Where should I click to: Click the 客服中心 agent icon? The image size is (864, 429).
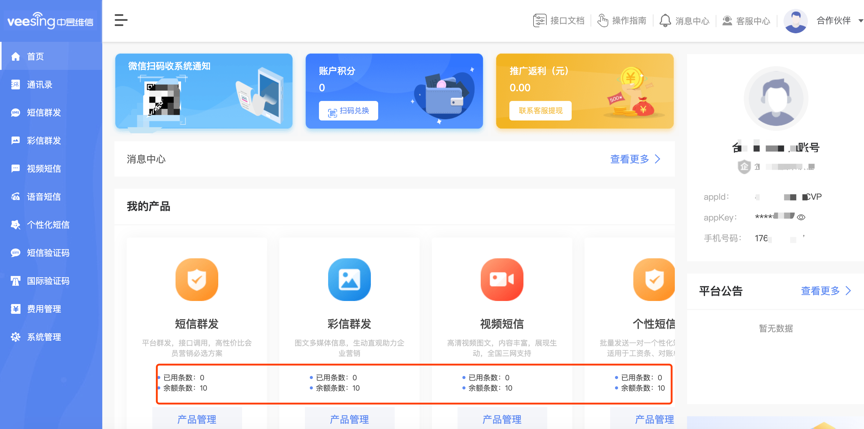pos(727,21)
